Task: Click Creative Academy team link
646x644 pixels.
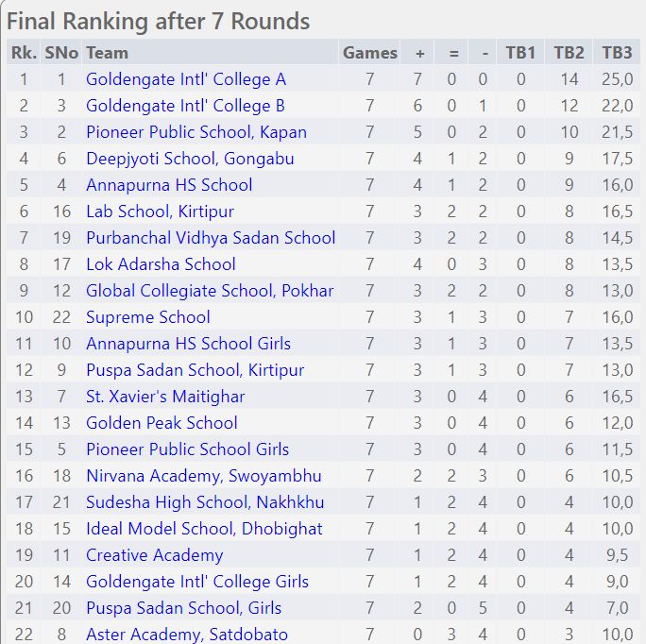Action: pos(155,555)
